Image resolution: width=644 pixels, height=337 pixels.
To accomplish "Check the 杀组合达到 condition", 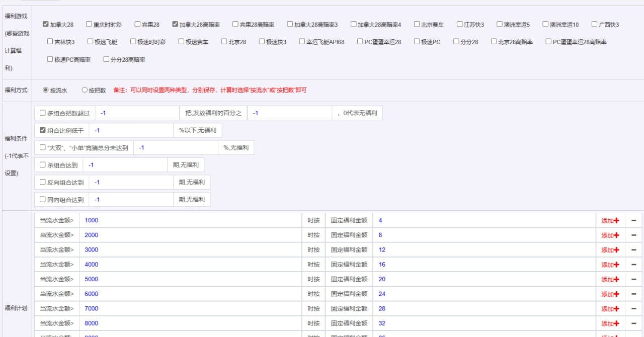I will click(x=43, y=165).
